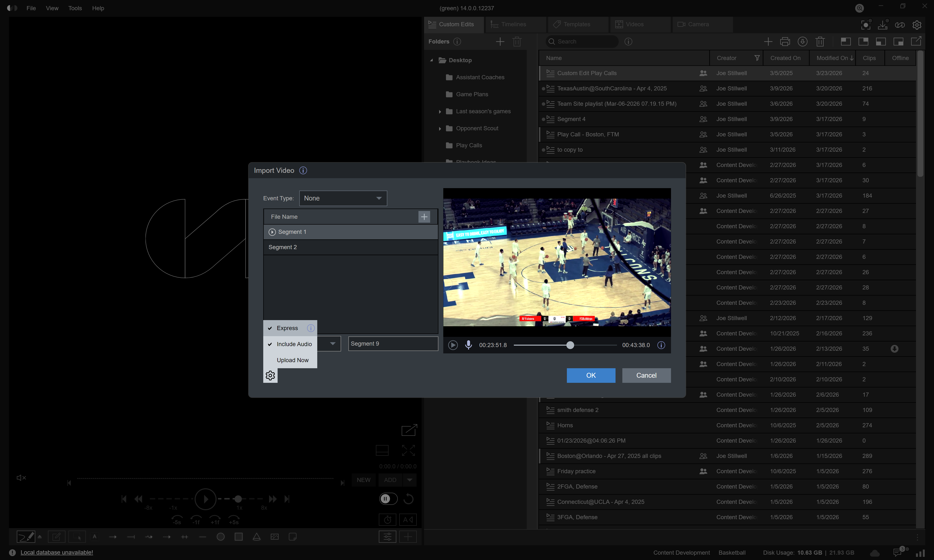
Task: Collapse the Desktop folder tree
Action: (x=431, y=60)
